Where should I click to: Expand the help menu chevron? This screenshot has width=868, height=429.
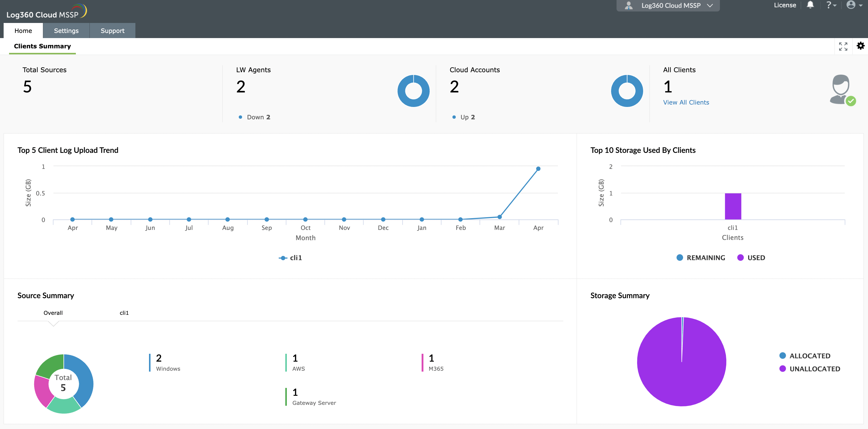coord(835,5)
